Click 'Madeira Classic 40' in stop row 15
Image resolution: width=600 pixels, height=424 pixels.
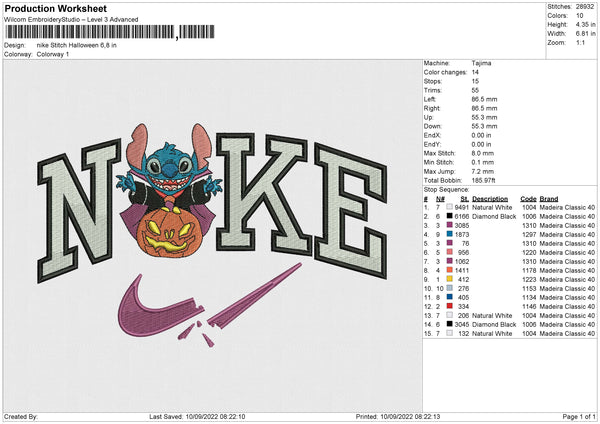coord(567,334)
